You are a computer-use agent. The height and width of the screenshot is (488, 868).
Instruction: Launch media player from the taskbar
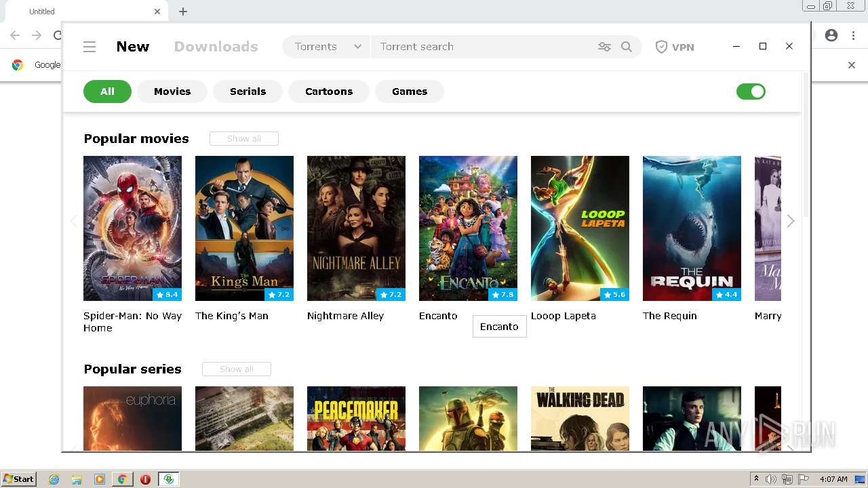tap(100, 479)
